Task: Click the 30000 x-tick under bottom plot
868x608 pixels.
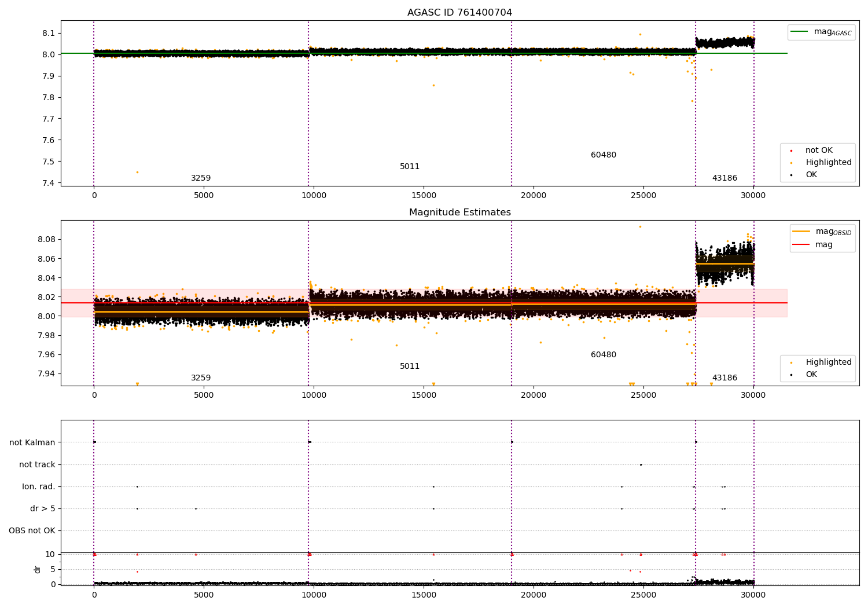Action: 753,595
